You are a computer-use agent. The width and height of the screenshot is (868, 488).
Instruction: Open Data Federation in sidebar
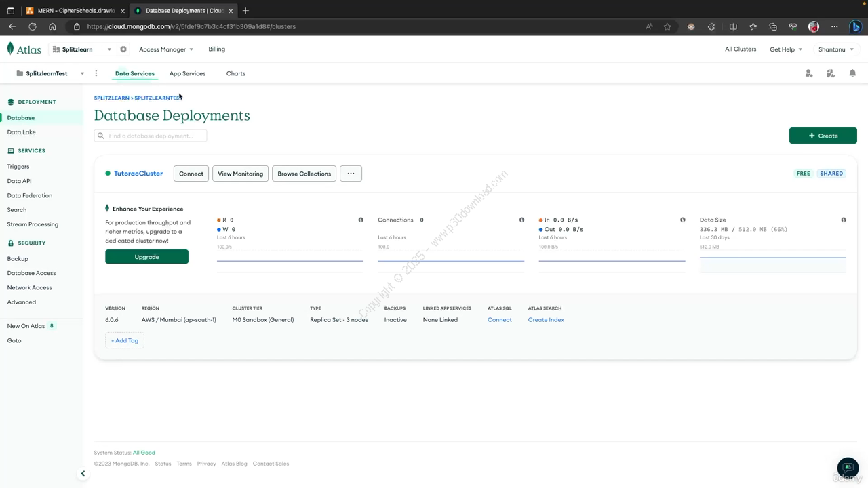click(30, 195)
